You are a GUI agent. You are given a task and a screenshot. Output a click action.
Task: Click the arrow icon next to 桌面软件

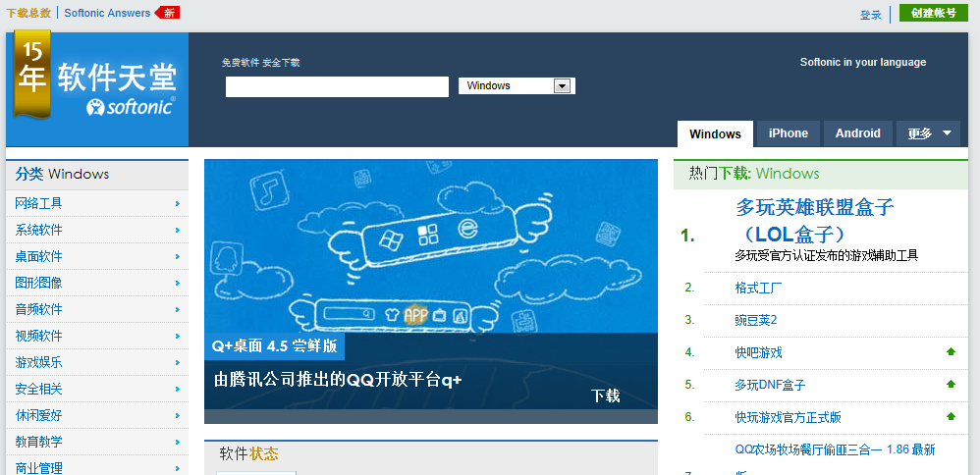click(178, 256)
